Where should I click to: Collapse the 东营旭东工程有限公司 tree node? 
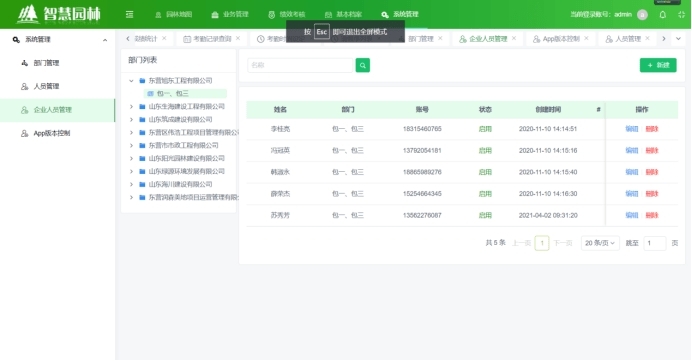pos(131,81)
